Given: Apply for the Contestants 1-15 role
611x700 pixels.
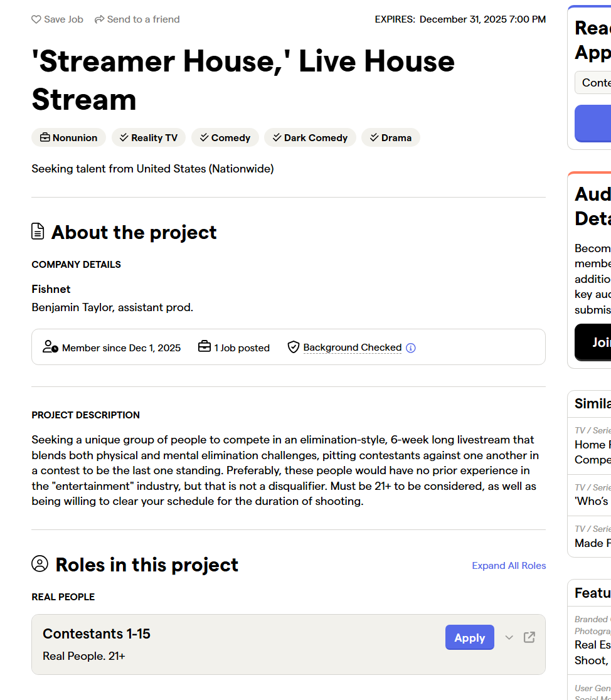Looking at the screenshot, I should click(469, 637).
